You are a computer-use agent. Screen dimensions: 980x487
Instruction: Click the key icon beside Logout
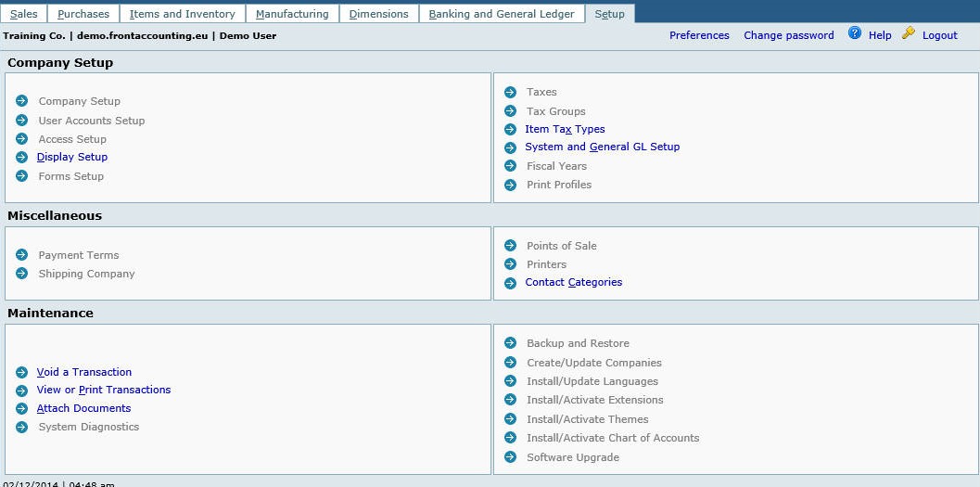pos(909,33)
